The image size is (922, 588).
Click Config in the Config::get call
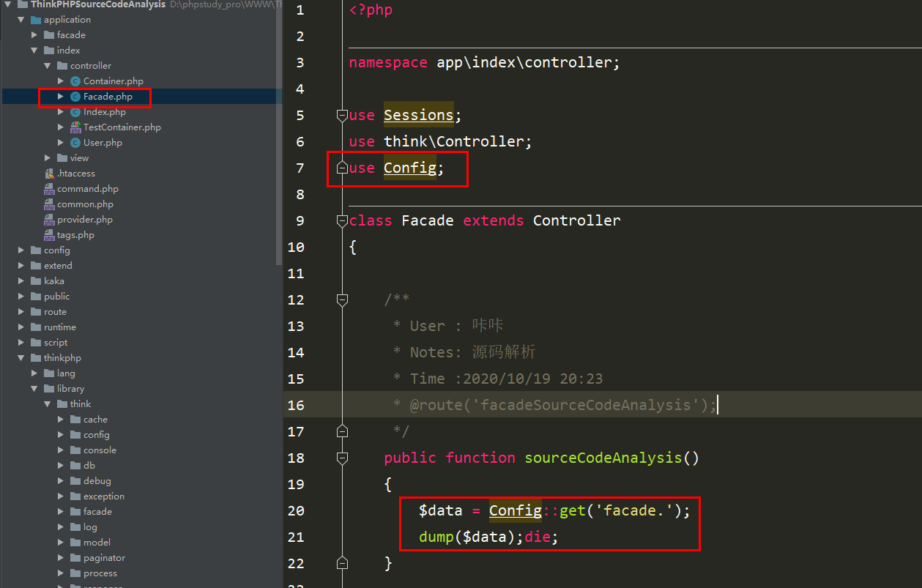coord(516,510)
